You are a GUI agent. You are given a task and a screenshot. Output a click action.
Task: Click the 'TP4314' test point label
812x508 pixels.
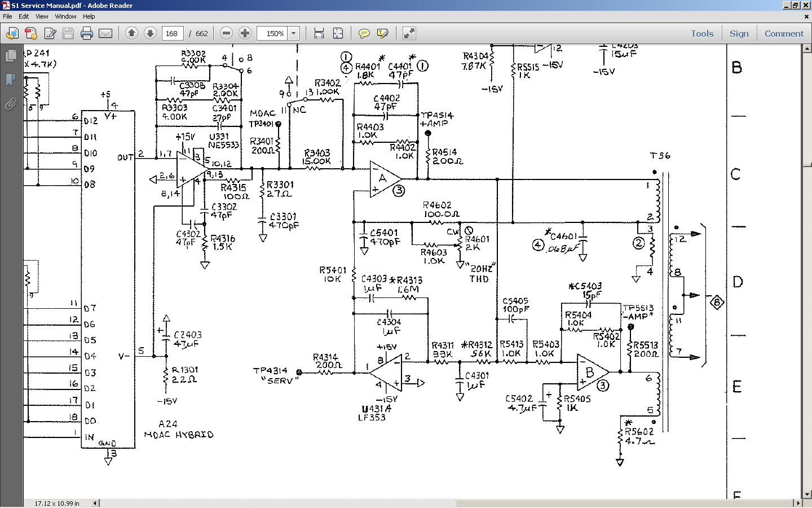pyautogui.click(x=270, y=370)
